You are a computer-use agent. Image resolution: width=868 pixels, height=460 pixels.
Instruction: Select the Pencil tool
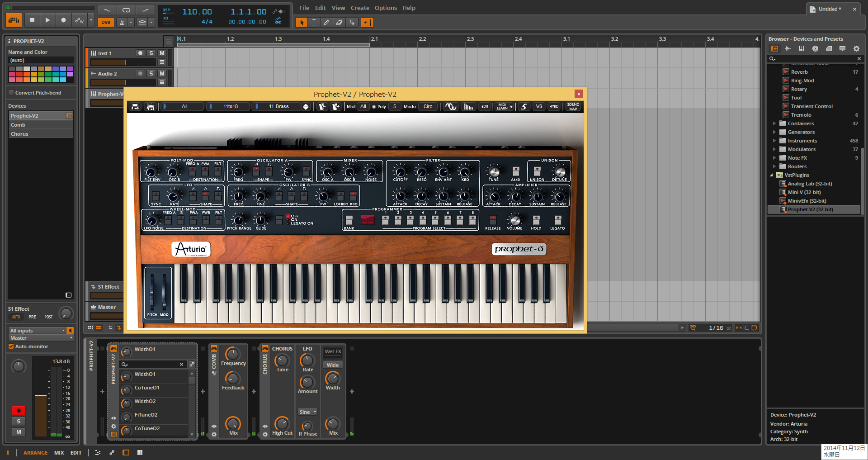(326, 22)
